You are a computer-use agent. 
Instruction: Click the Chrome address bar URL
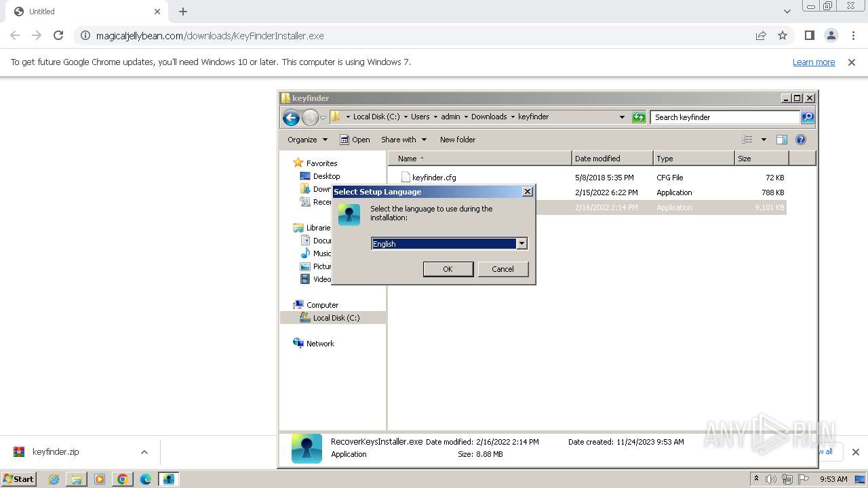pos(210,36)
